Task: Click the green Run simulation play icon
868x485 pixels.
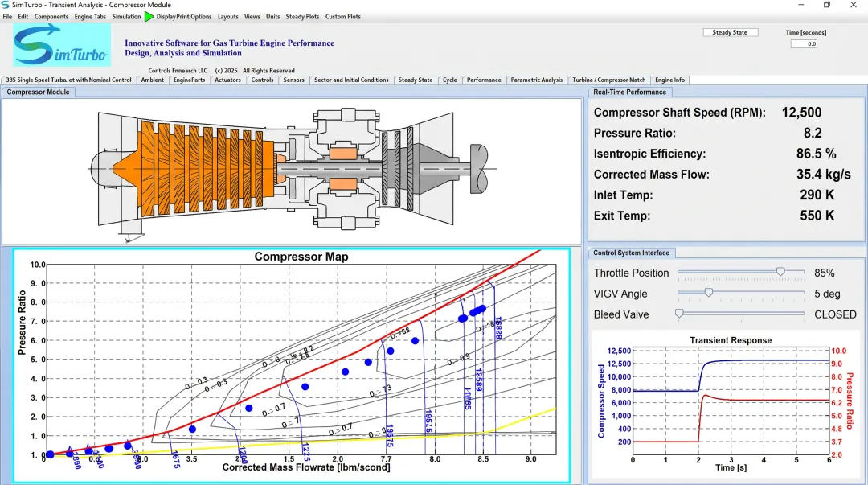Action: coord(149,17)
